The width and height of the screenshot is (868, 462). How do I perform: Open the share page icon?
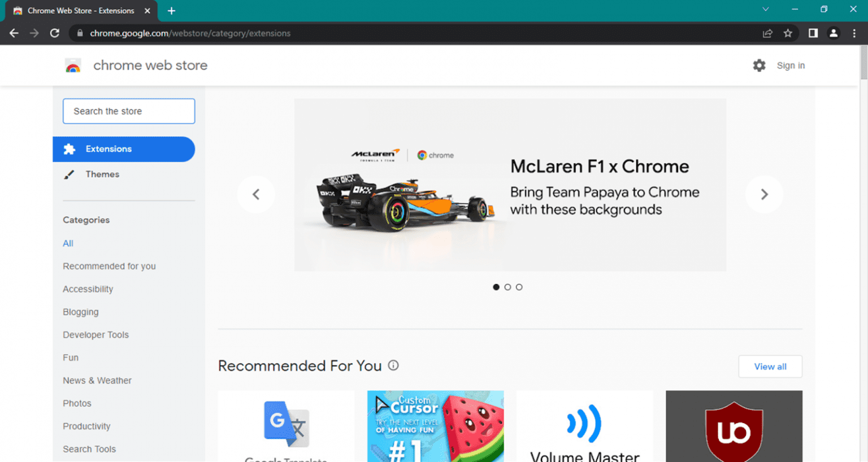coord(767,33)
